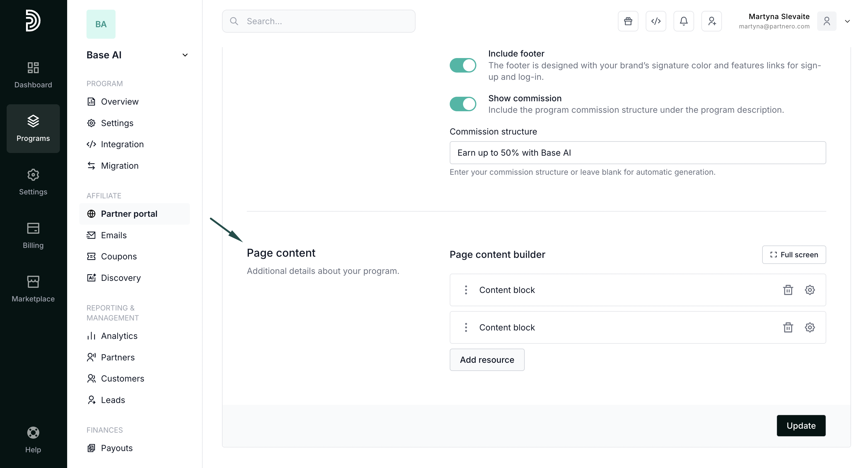Go to the Emails menu item

(113, 235)
